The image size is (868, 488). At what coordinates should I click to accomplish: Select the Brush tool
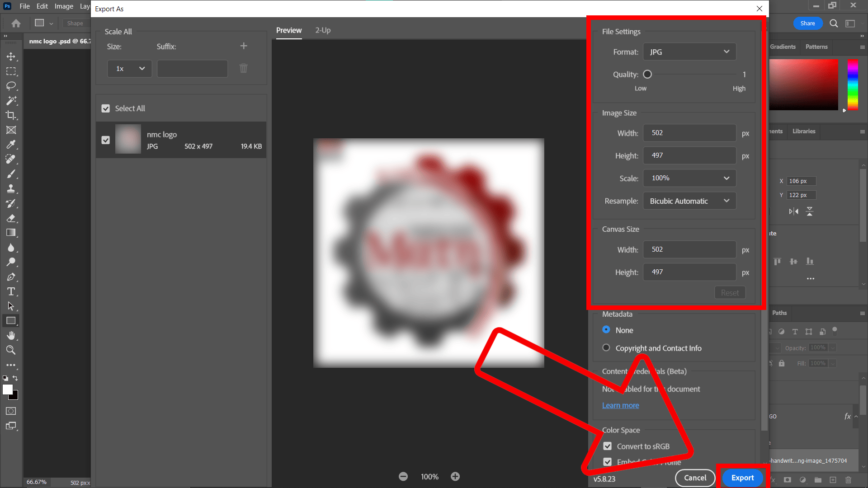(x=11, y=174)
